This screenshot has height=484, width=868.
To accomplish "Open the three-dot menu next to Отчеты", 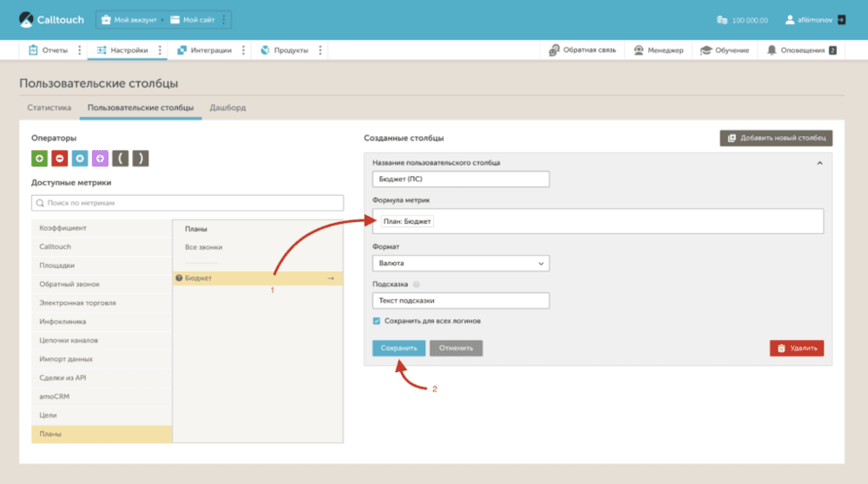I will (79, 50).
